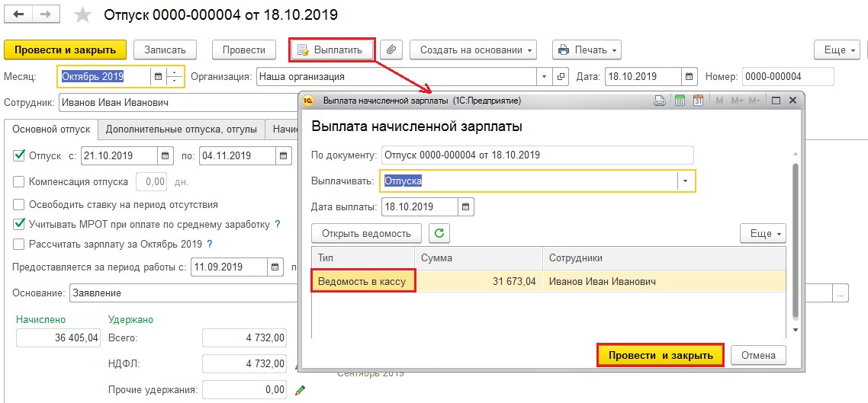The height and width of the screenshot is (403, 868).
Task: Open the calculator icon in dialog title bar
Action: [x=678, y=101]
